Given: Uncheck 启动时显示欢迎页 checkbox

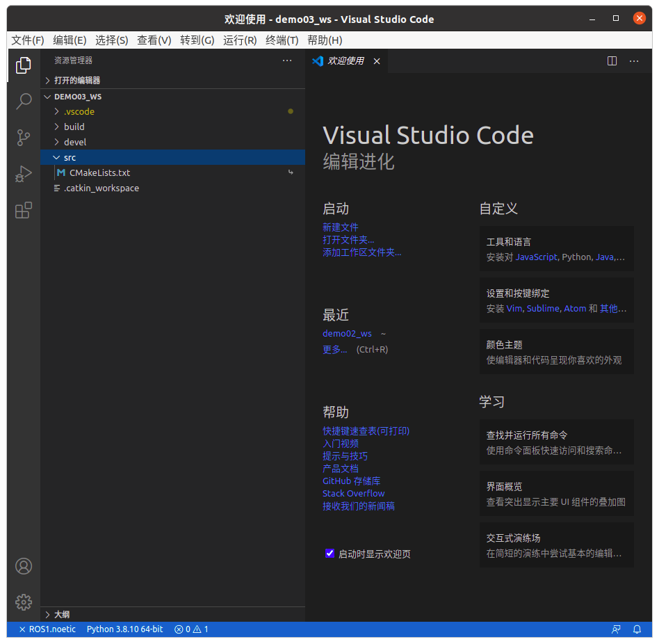Looking at the screenshot, I should 329,554.
